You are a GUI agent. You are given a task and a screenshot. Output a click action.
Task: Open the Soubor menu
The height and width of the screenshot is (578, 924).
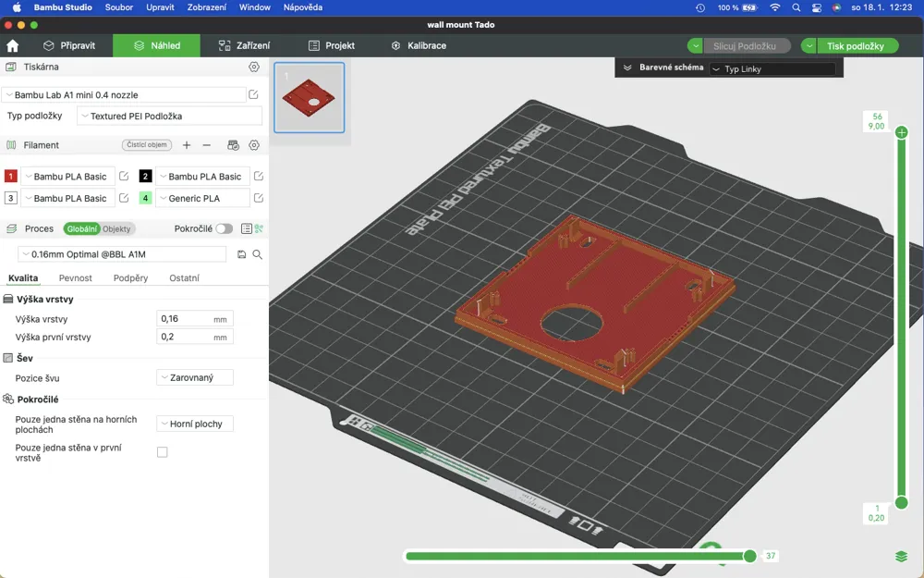point(119,7)
